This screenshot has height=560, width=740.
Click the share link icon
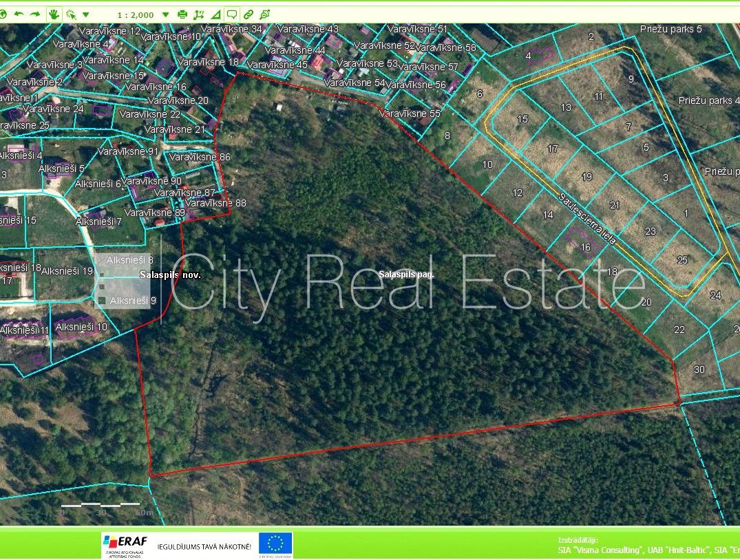coord(265,14)
